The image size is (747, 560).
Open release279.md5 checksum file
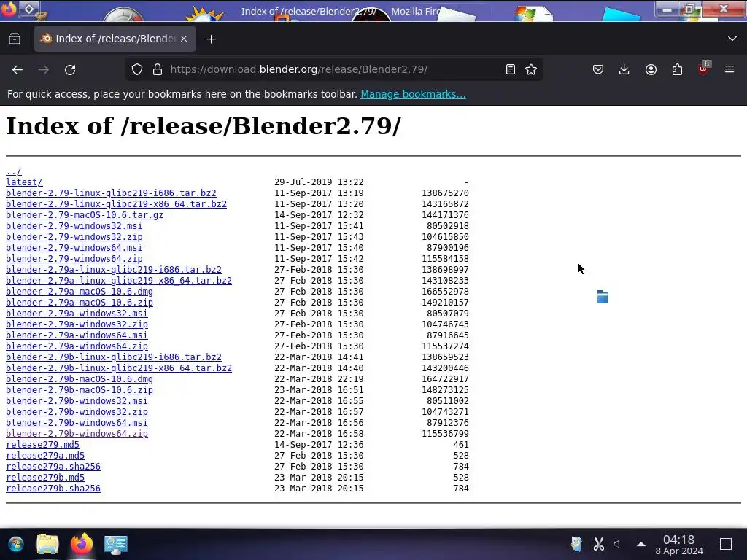(42, 446)
